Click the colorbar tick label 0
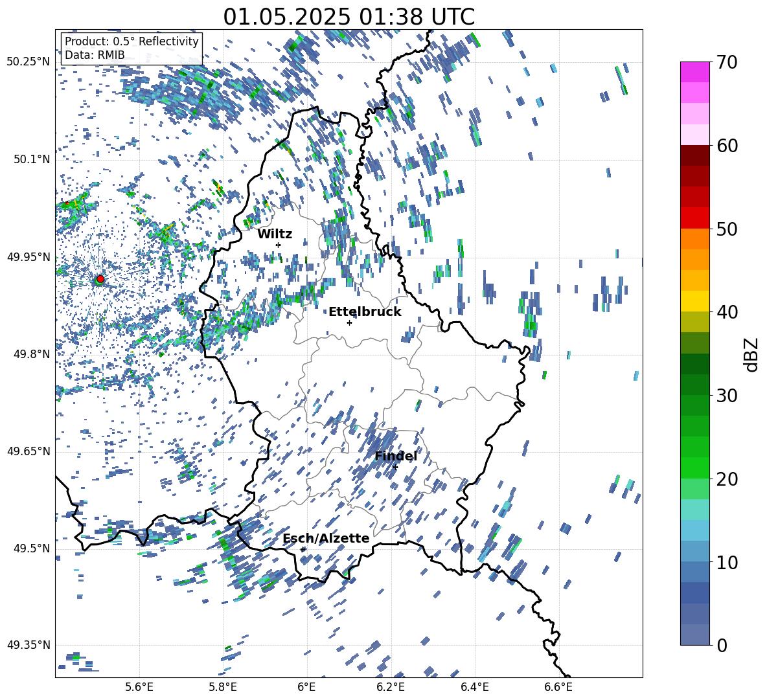The height and width of the screenshot is (700, 767). pyautogui.click(x=722, y=645)
